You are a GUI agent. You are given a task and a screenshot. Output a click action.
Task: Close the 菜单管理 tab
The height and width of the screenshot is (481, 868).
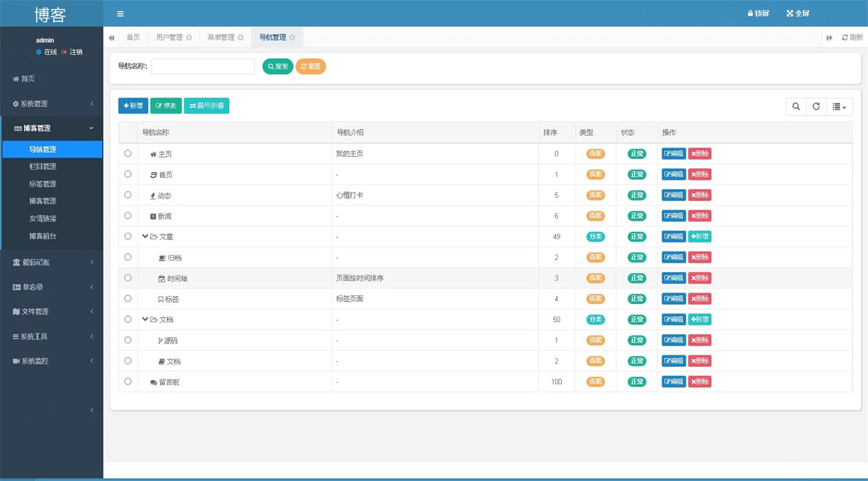click(240, 37)
